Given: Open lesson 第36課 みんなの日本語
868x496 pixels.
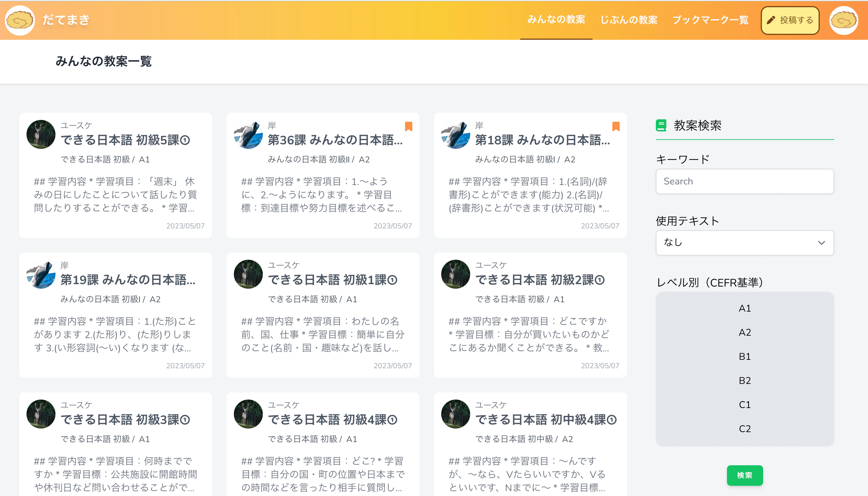Looking at the screenshot, I should pos(335,140).
